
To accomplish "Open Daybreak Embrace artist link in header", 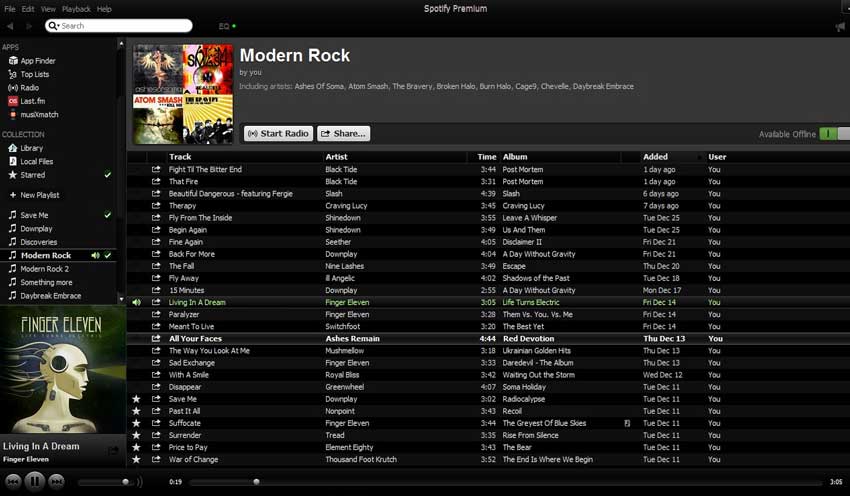I will [x=603, y=86].
